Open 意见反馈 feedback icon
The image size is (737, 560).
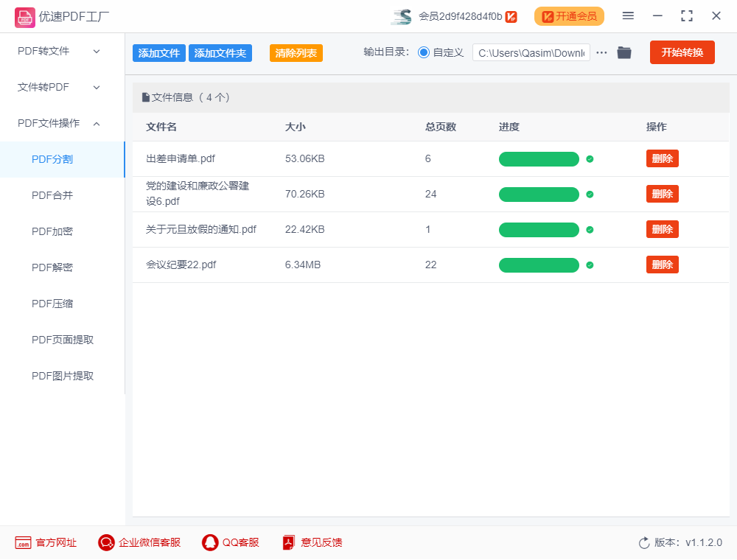pos(287,542)
